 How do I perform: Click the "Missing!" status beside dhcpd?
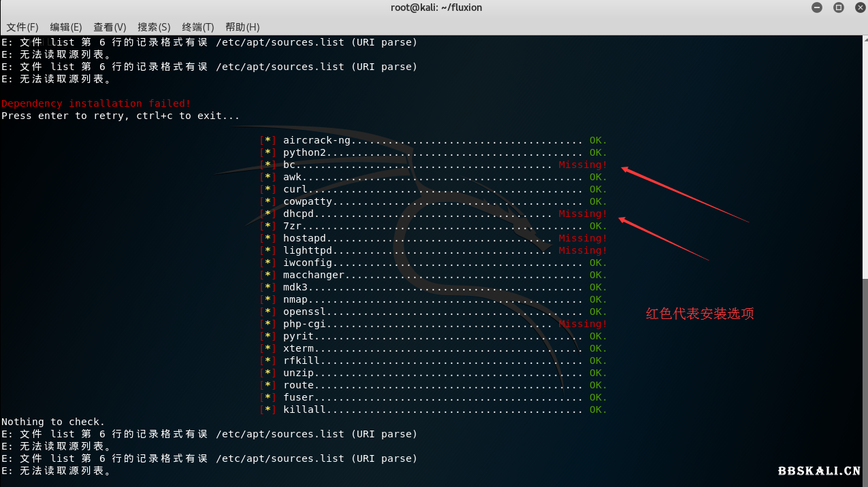[x=583, y=214]
